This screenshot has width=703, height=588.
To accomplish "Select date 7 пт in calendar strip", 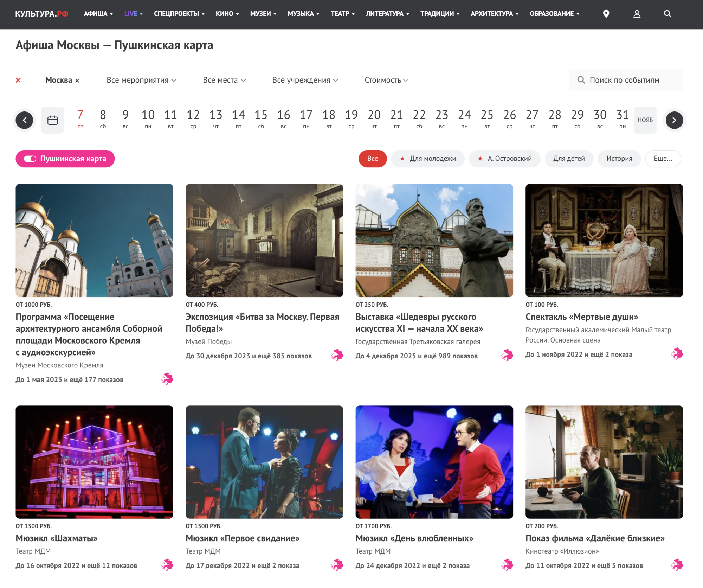I will point(80,119).
